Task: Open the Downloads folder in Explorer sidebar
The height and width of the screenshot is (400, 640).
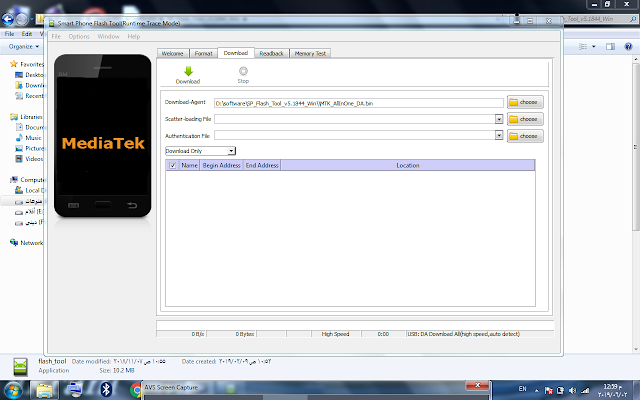Action: pyautogui.click(x=29, y=85)
